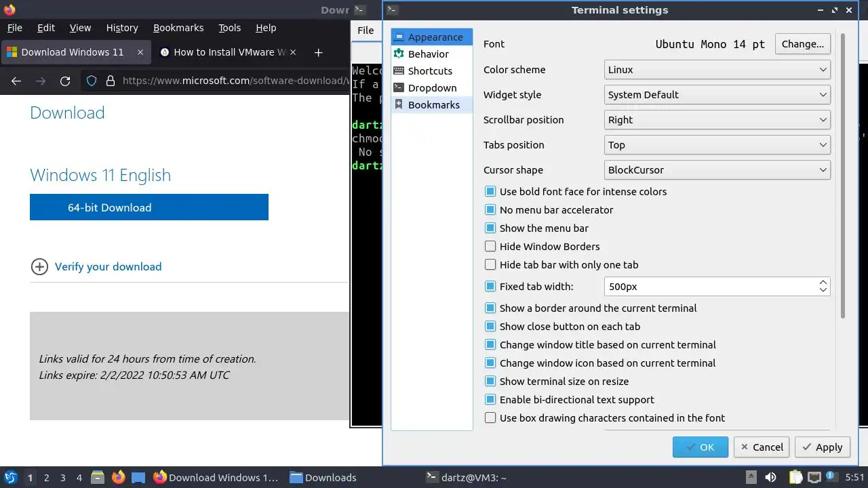
Task: Uncheck Show the menu bar
Action: tap(490, 228)
